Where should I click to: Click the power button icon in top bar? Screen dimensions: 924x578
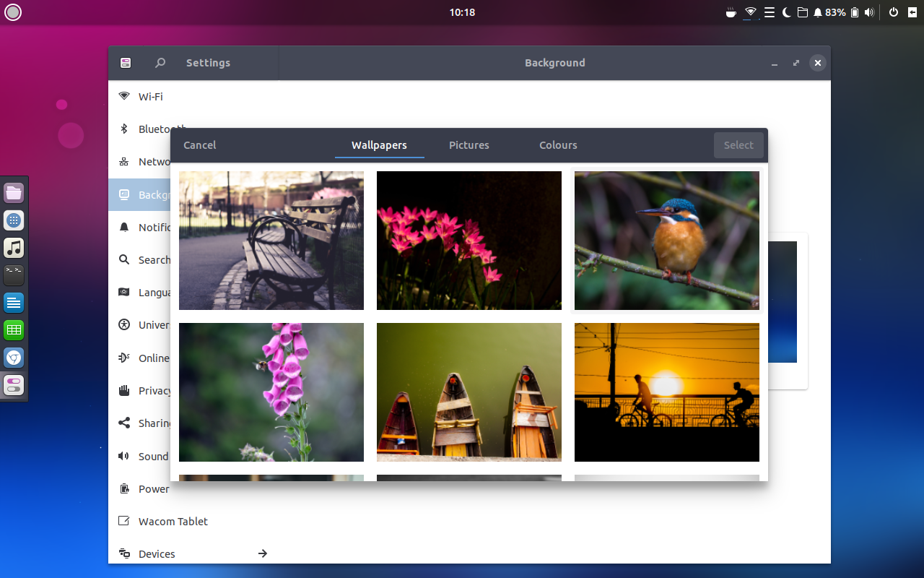pyautogui.click(x=894, y=12)
